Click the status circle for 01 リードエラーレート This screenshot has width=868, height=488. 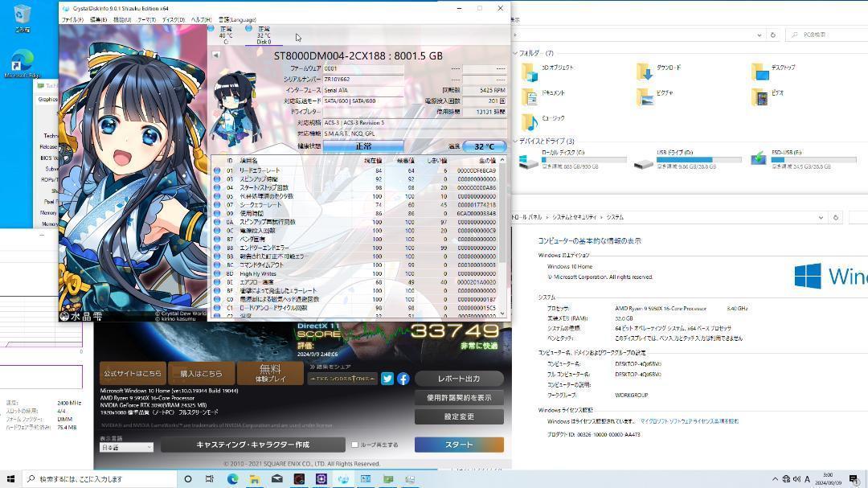click(217, 170)
